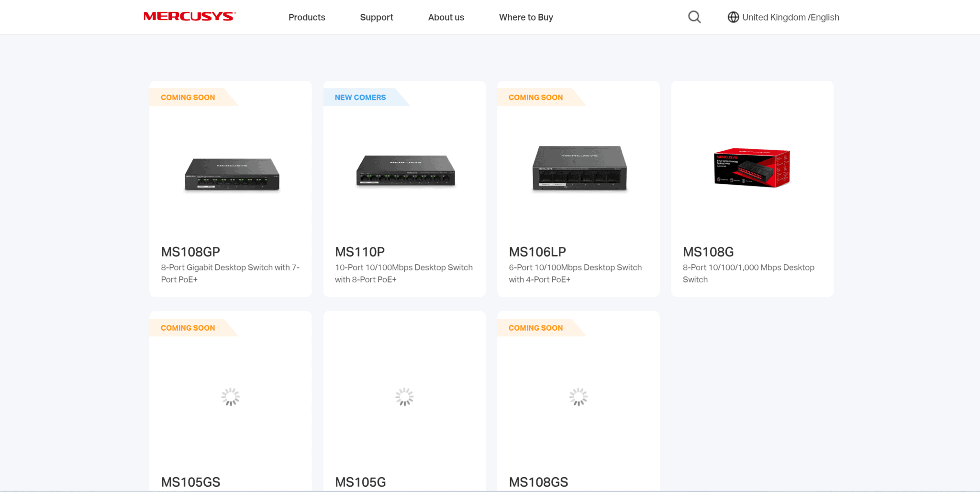Open the Support menu
The height and width of the screenshot is (492, 980).
click(377, 17)
